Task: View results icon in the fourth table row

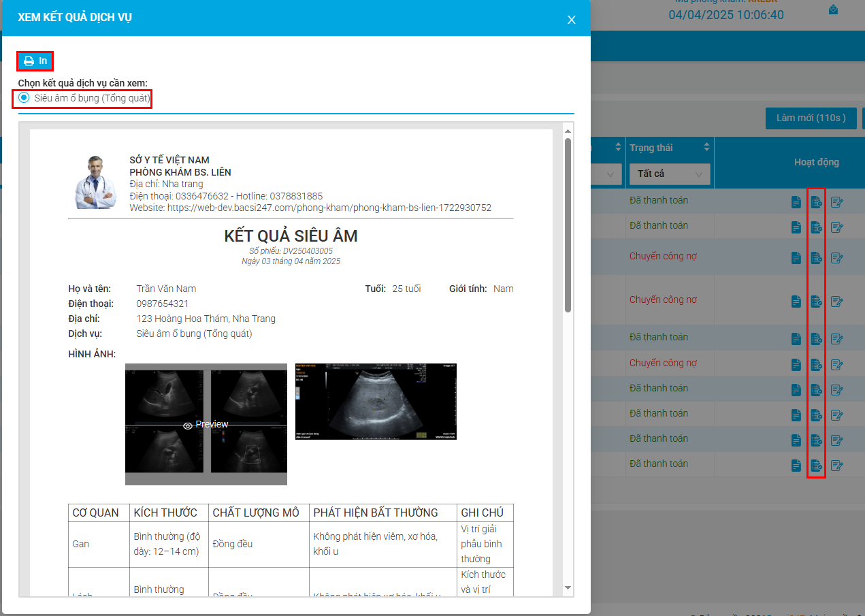Action: [816, 302]
